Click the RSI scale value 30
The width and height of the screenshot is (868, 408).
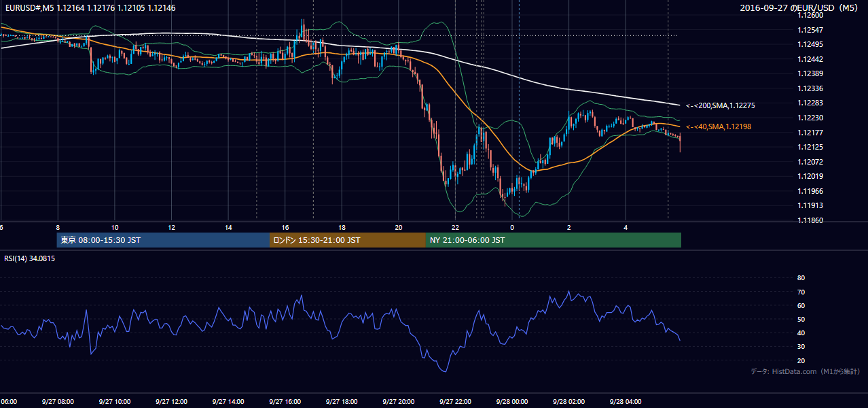coord(801,347)
